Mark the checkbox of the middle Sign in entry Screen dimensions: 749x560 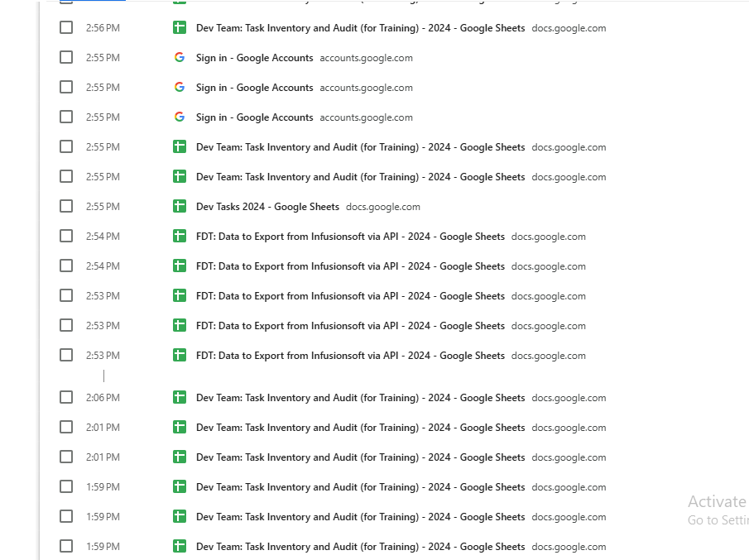point(66,88)
